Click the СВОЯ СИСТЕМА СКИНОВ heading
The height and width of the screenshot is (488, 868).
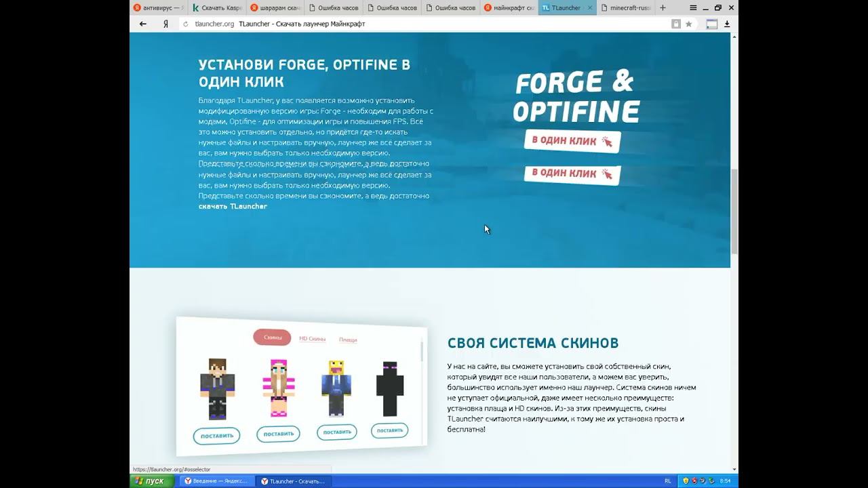point(533,343)
